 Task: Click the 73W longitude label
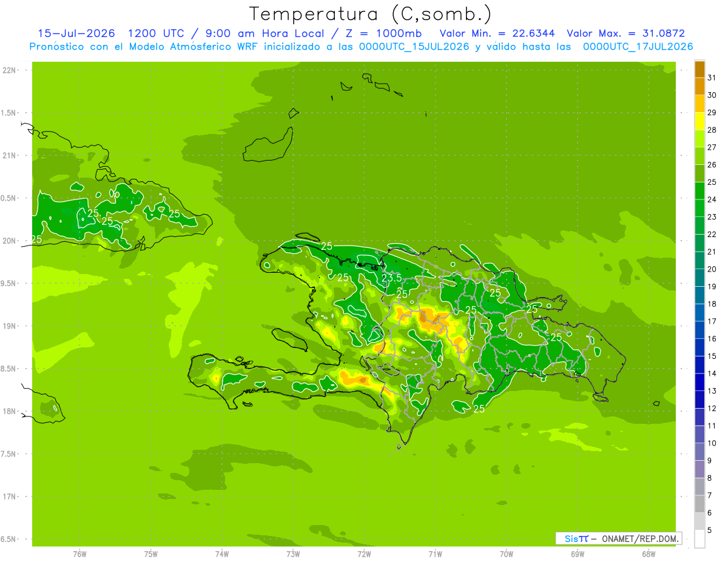(x=293, y=554)
